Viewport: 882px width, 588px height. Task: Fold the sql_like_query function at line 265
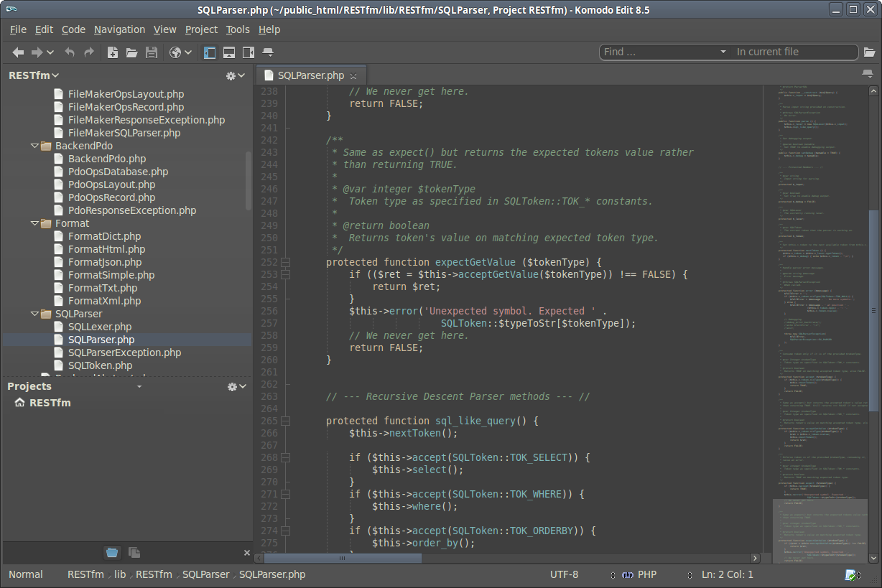coord(285,421)
